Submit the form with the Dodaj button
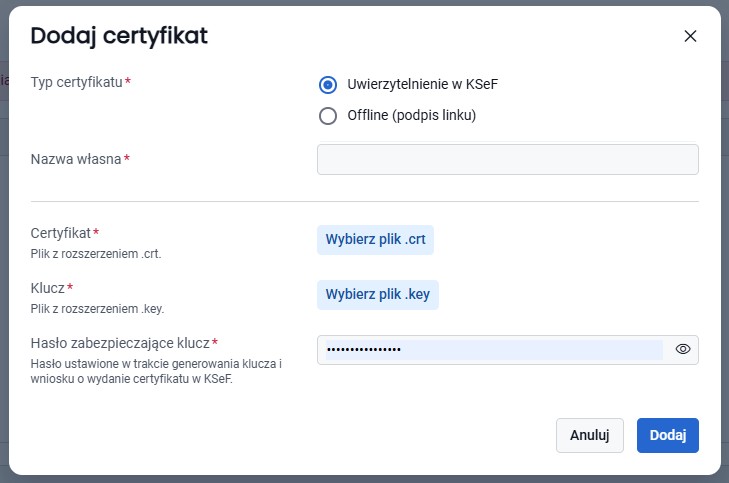729x483 pixels. (x=667, y=435)
